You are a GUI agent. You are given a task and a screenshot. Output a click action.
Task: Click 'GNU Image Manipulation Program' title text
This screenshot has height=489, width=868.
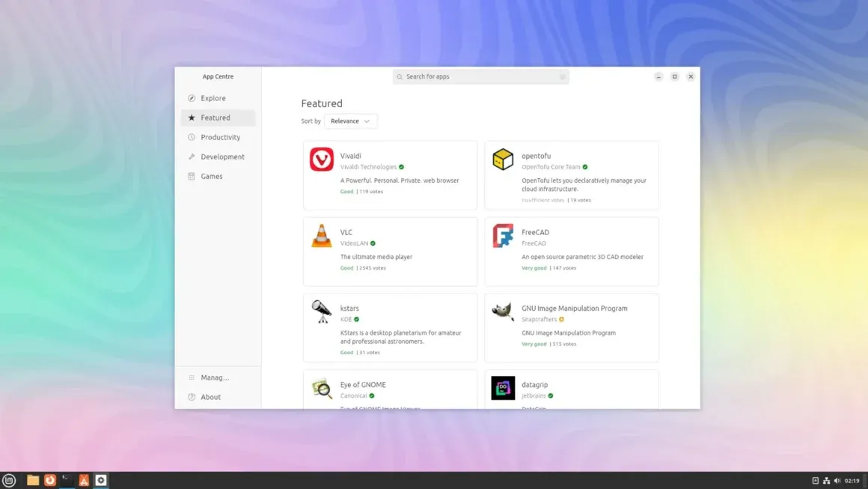click(x=575, y=308)
